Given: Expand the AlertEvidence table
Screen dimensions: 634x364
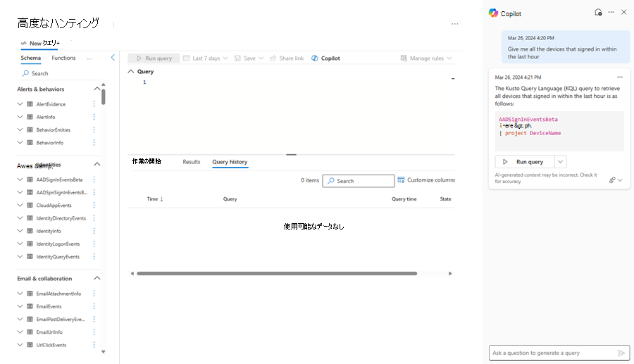Looking at the screenshot, I should (20, 103).
